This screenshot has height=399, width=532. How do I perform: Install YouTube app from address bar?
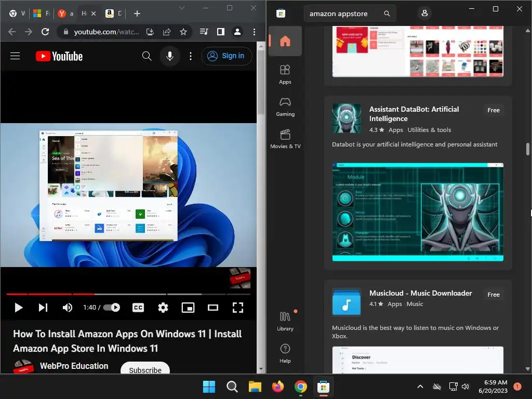(150, 32)
